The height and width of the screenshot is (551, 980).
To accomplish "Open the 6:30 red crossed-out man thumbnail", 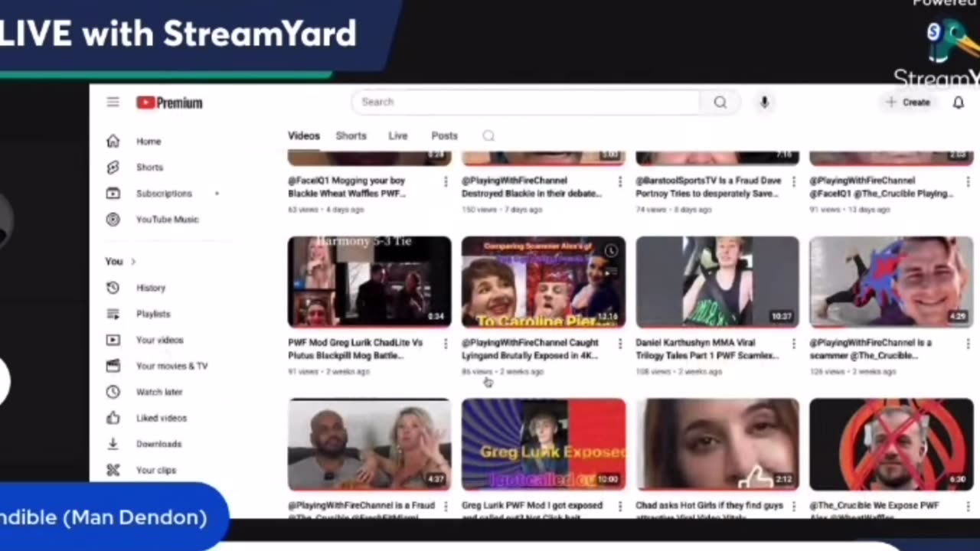I will tap(891, 444).
